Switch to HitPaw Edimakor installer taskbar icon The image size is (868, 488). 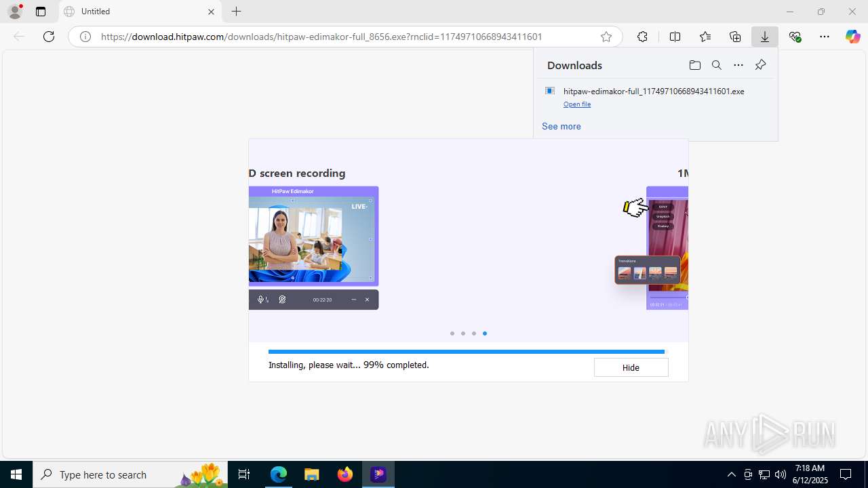tap(378, 474)
